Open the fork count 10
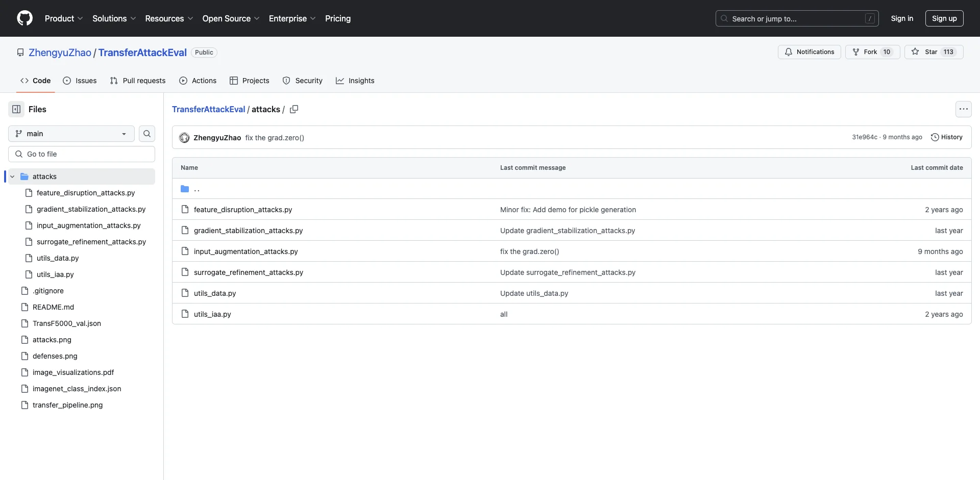The image size is (980, 480). pos(887,52)
